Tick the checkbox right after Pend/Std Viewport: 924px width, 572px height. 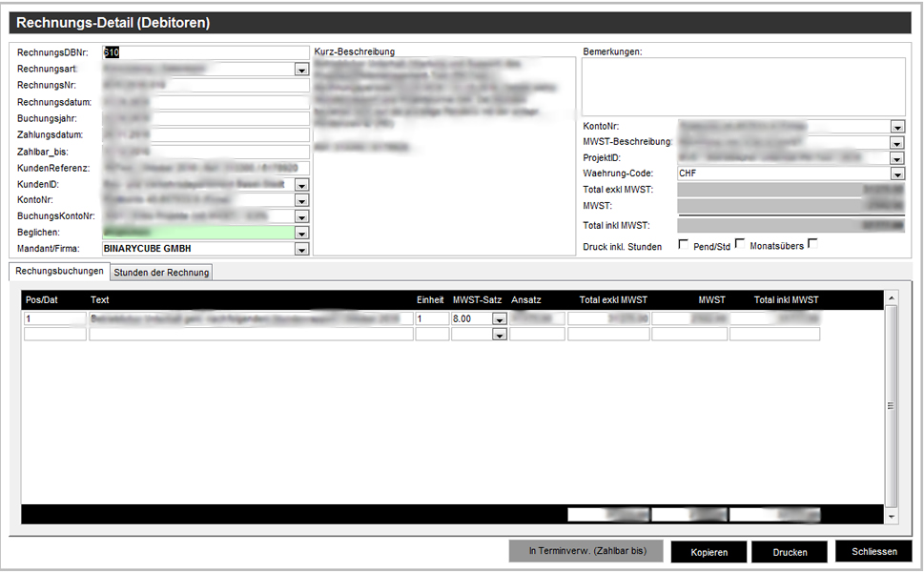[x=740, y=245]
